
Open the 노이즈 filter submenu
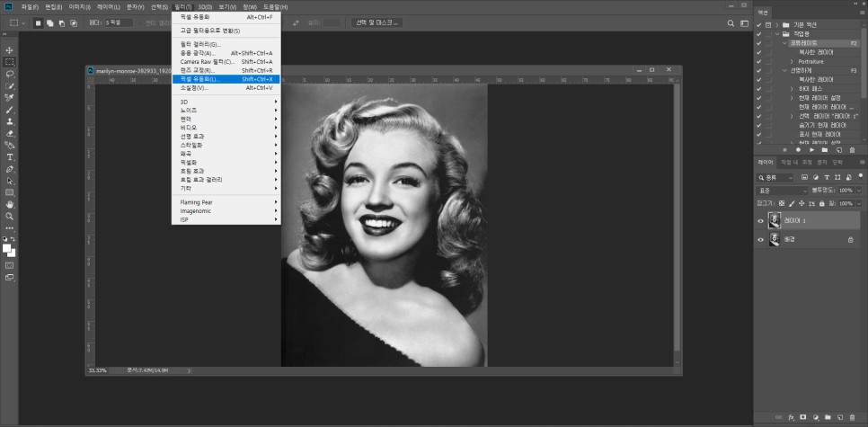point(226,111)
